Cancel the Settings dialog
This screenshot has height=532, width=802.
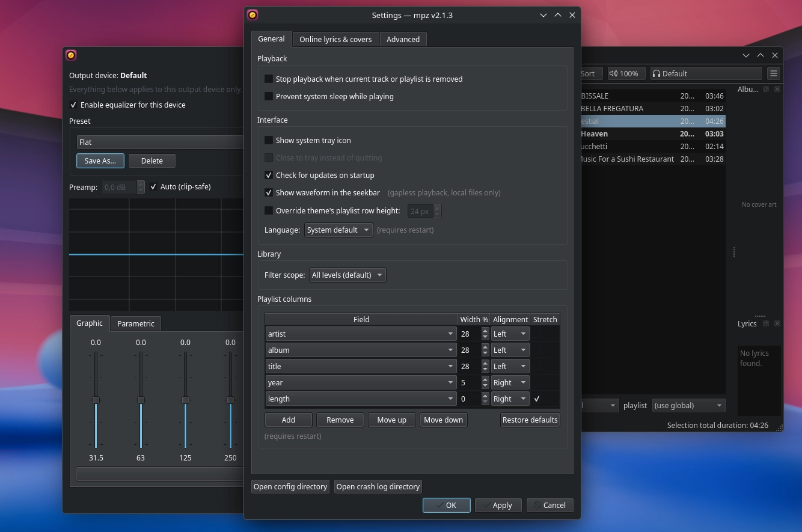tap(549, 505)
